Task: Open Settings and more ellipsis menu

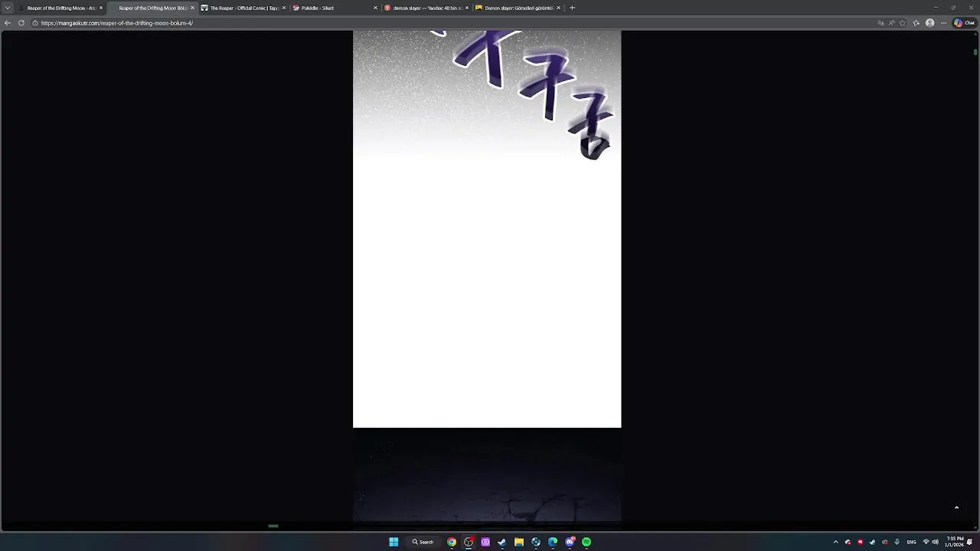Action: click(943, 23)
